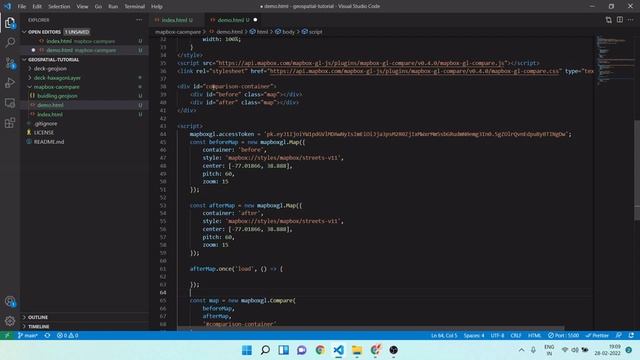Change language mode via HTML
This screenshot has width=640, height=360.
pyautogui.click(x=534, y=336)
